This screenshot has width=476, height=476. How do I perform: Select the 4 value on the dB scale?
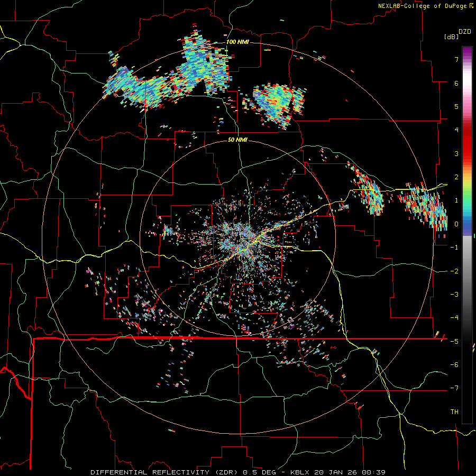456,130
